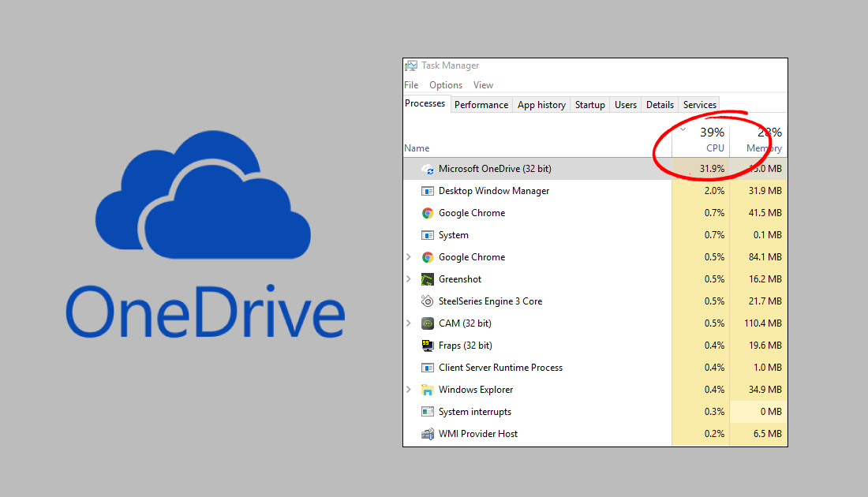
Task: Click the 0 MB memory value
Action: coord(771,412)
